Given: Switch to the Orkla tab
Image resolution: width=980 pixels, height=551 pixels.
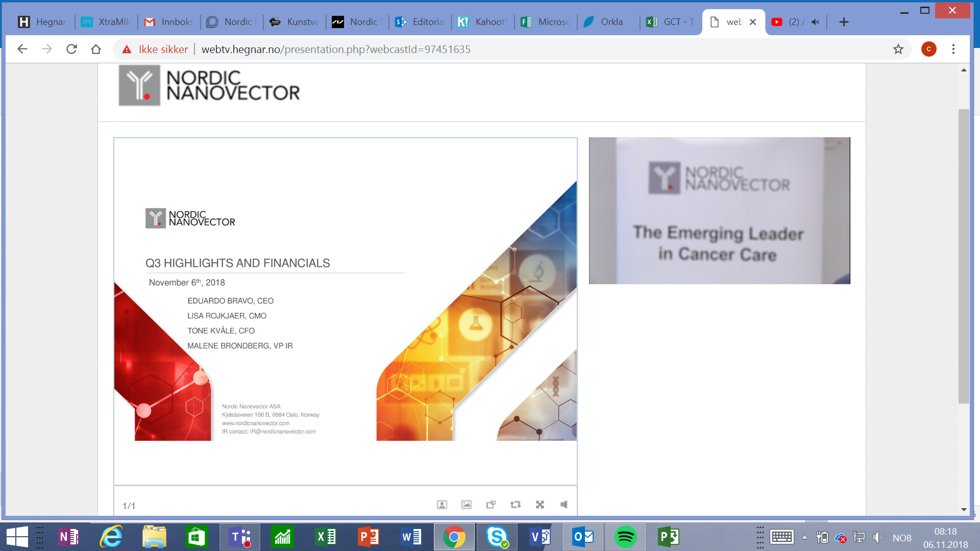Looking at the screenshot, I should click(608, 22).
